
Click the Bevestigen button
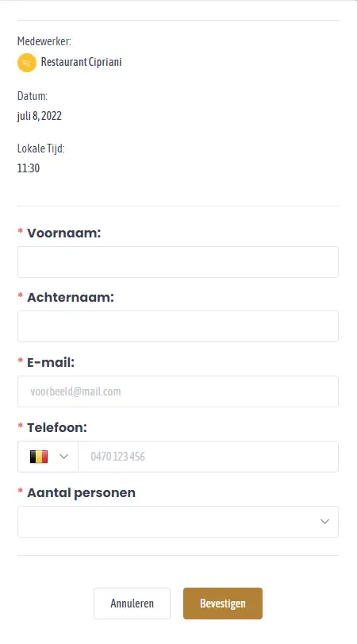pos(223,604)
